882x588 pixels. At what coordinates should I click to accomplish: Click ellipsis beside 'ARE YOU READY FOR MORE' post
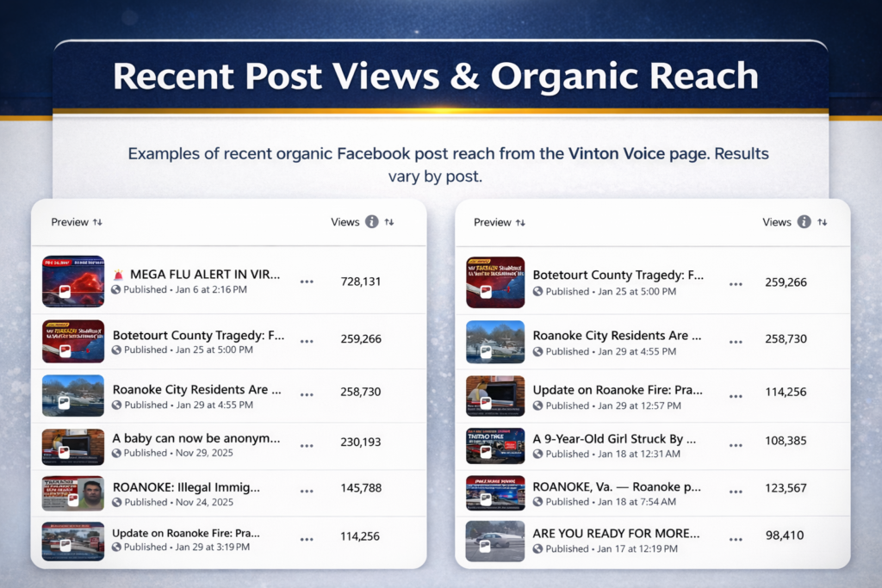(x=735, y=541)
